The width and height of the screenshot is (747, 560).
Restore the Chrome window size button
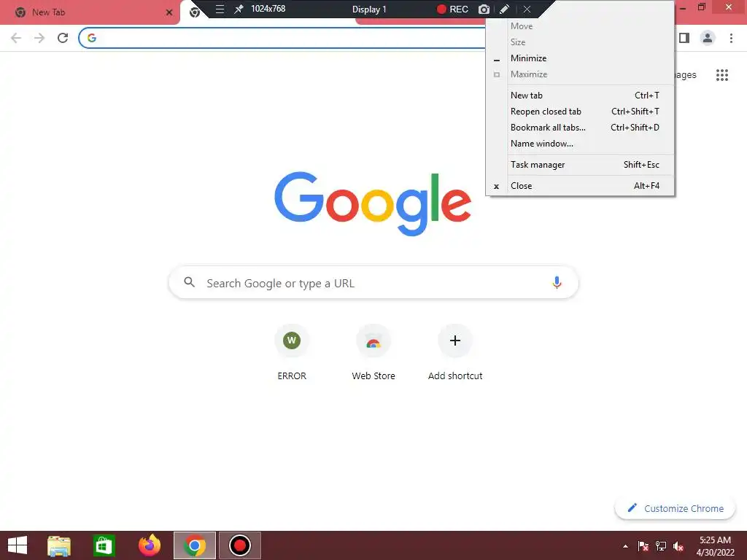click(702, 7)
